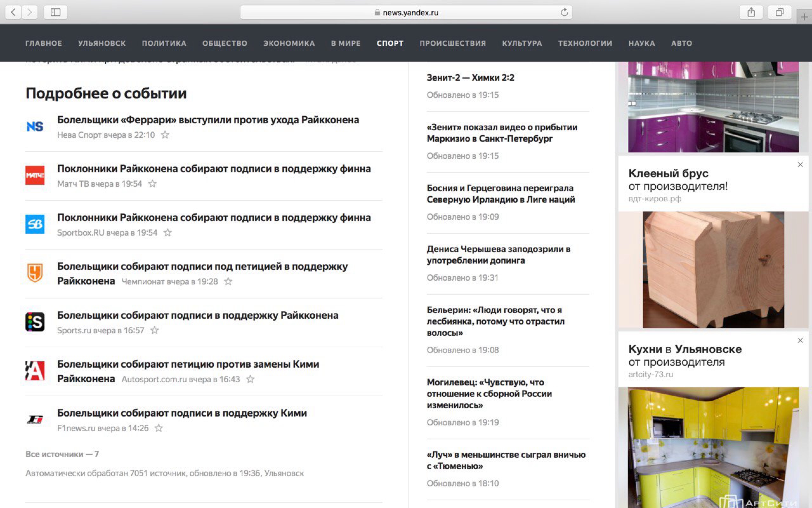Close the Клееный брус advertisement
Screen dimensions: 812x508
[x=800, y=165]
